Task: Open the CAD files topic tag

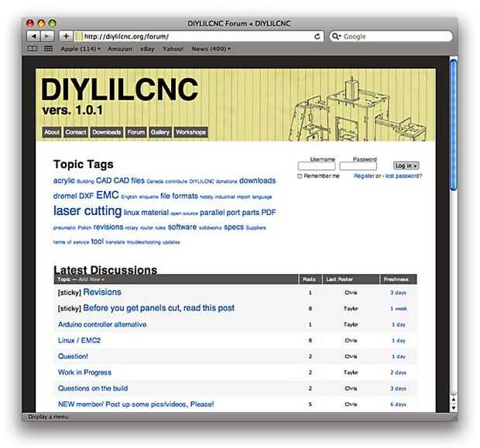Action: (x=129, y=180)
